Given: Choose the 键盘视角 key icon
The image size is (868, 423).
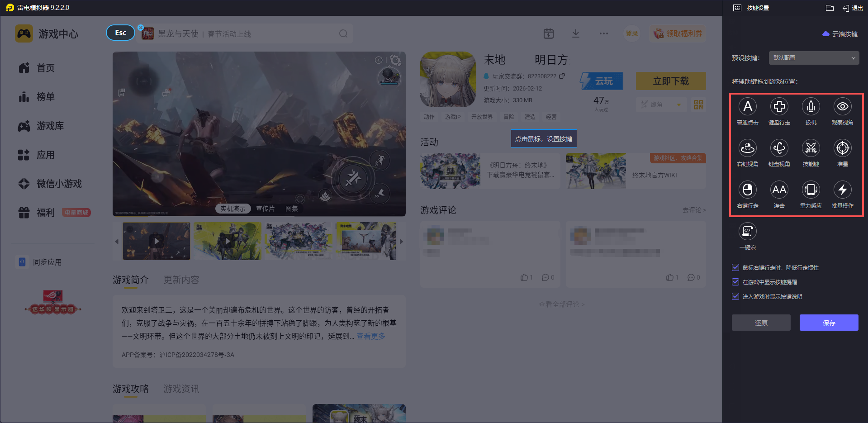Looking at the screenshot, I should coord(779,148).
